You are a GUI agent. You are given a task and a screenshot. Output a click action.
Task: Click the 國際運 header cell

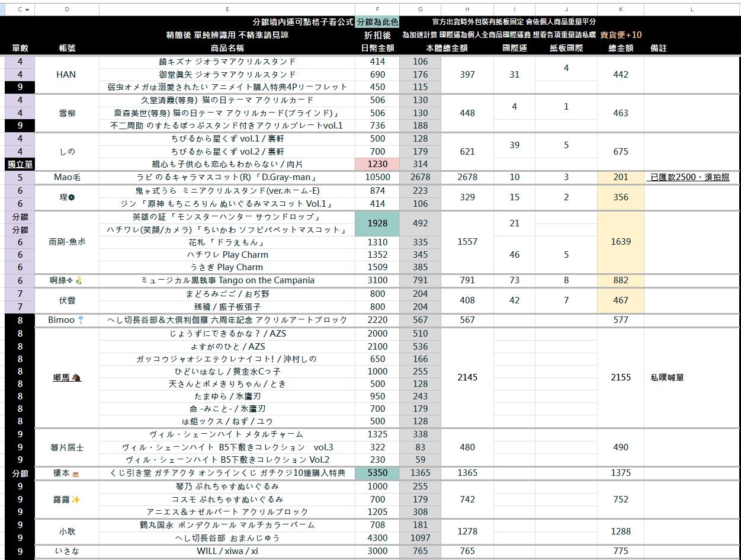[514, 48]
